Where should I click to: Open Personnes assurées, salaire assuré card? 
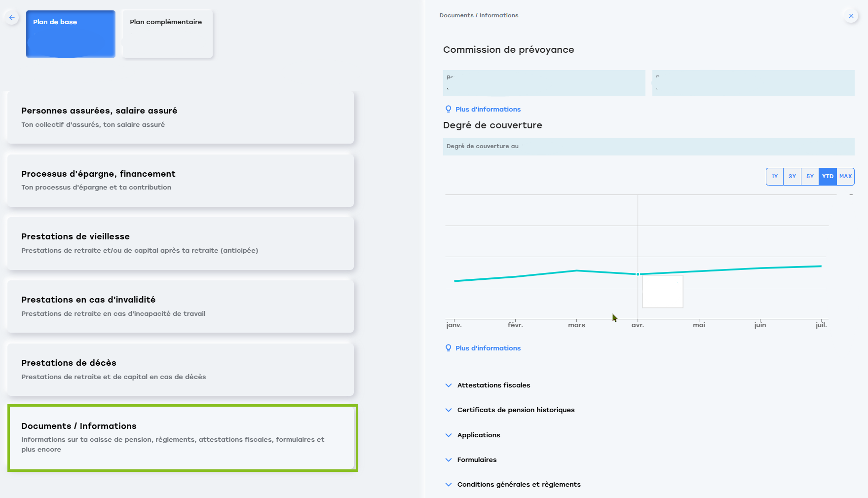click(x=181, y=117)
